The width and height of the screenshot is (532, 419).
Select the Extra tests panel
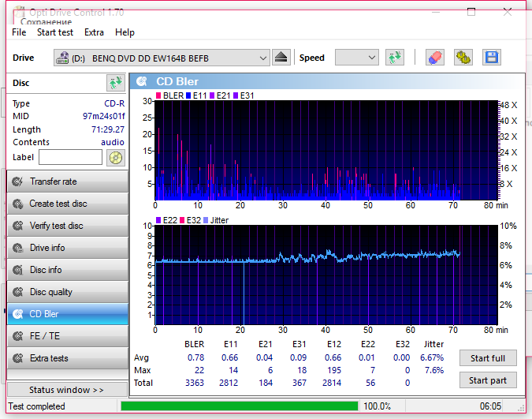point(67,358)
